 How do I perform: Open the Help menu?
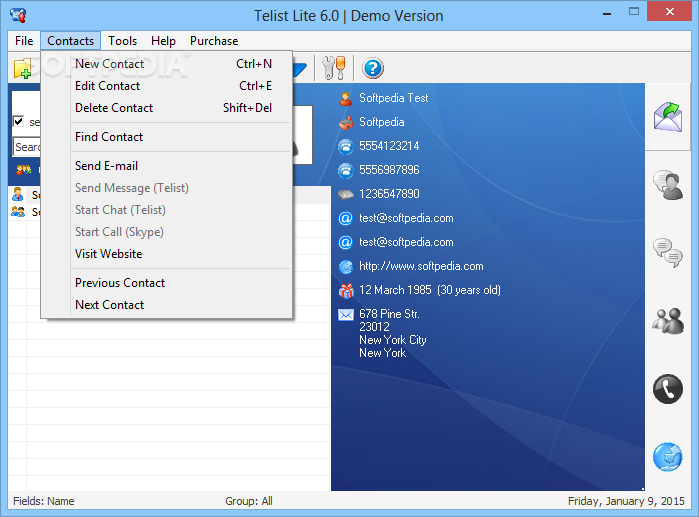tap(163, 41)
